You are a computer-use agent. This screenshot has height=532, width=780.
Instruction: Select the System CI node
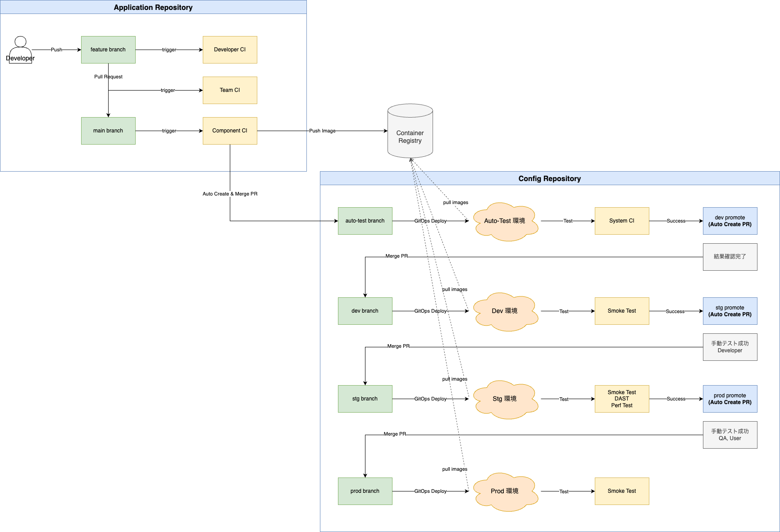(x=622, y=221)
